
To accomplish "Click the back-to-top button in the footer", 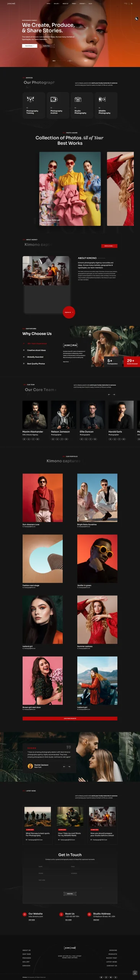I will pos(135,973).
